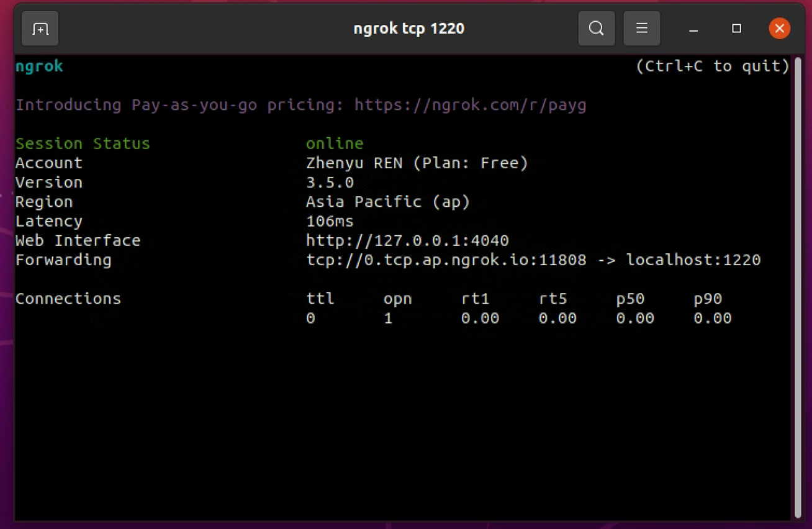Click the "ttl" column header
This screenshot has height=529, width=812.
point(320,299)
